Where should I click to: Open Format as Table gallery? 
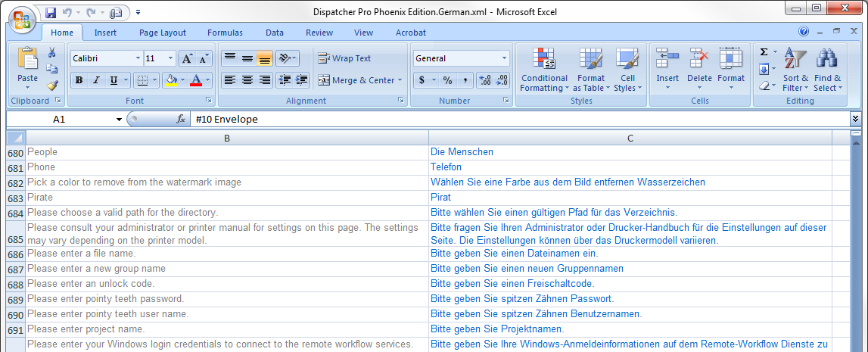(591, 69)
